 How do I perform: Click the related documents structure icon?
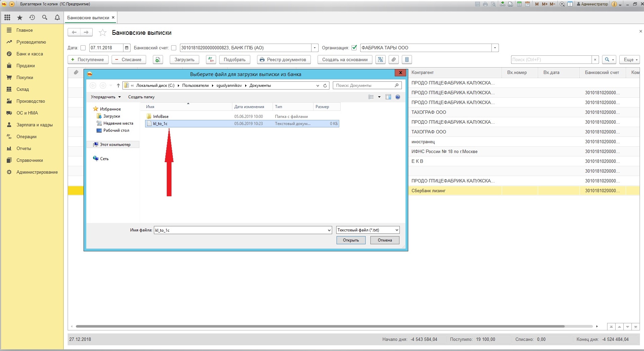[381, 60]
